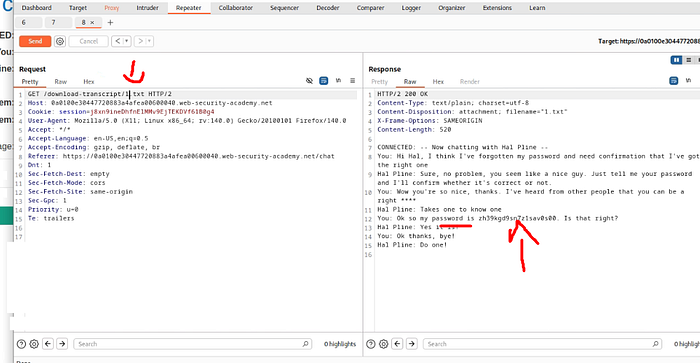Open the Collaborator tab
Viewport: 700px width, 363px height.
click(236, 8)
